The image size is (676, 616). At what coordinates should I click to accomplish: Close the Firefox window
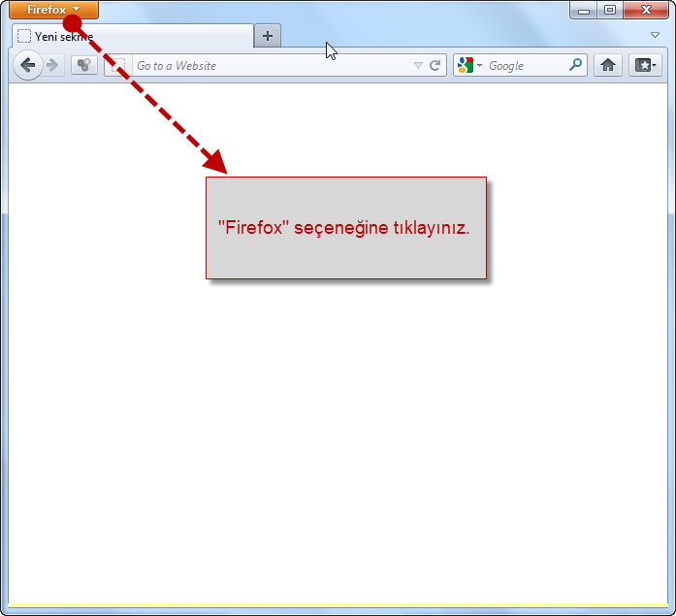[646, 10]
